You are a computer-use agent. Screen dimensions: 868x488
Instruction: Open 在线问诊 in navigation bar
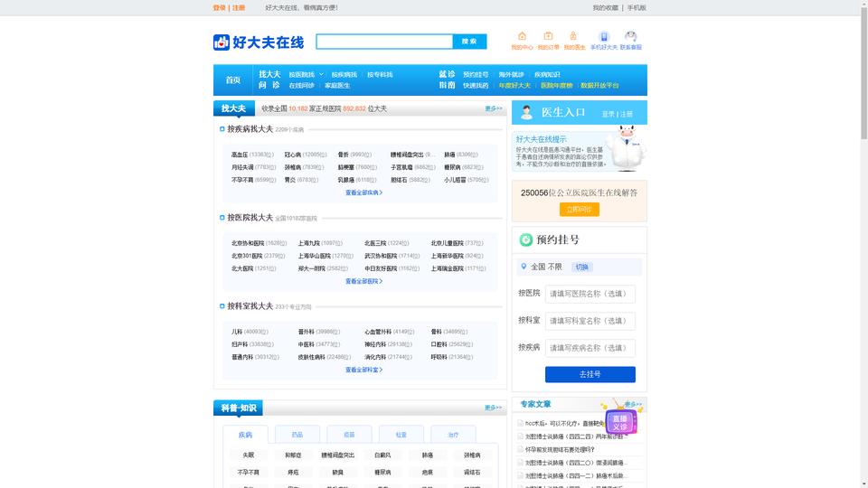click(302, 85)
